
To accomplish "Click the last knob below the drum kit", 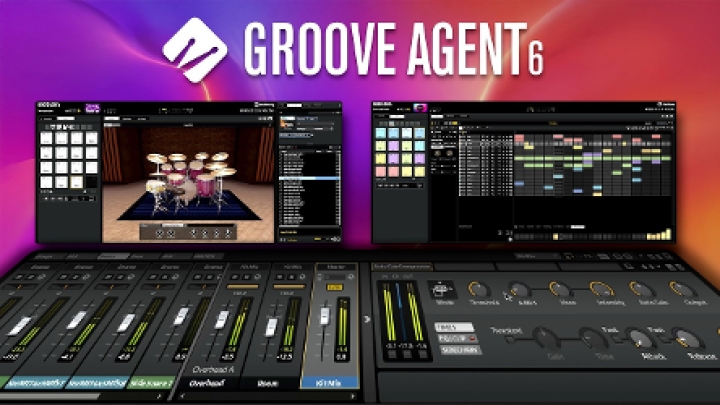I will click(227, 234).
